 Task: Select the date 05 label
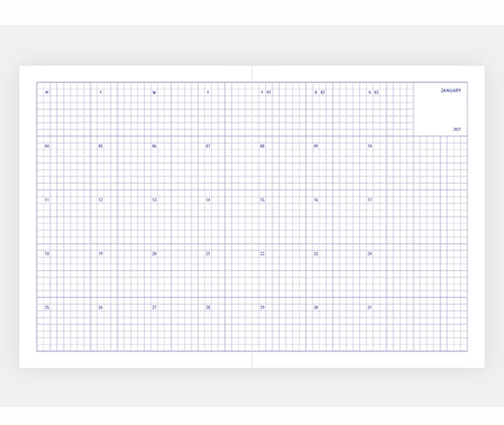pyautogui.click(x=101, y=146)
